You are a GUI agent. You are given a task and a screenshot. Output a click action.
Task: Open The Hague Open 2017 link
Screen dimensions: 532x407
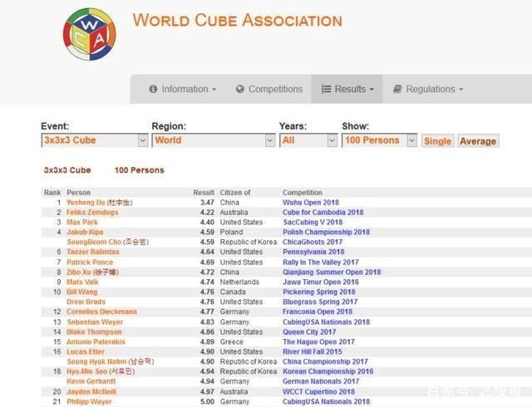(x=318, y=341)
